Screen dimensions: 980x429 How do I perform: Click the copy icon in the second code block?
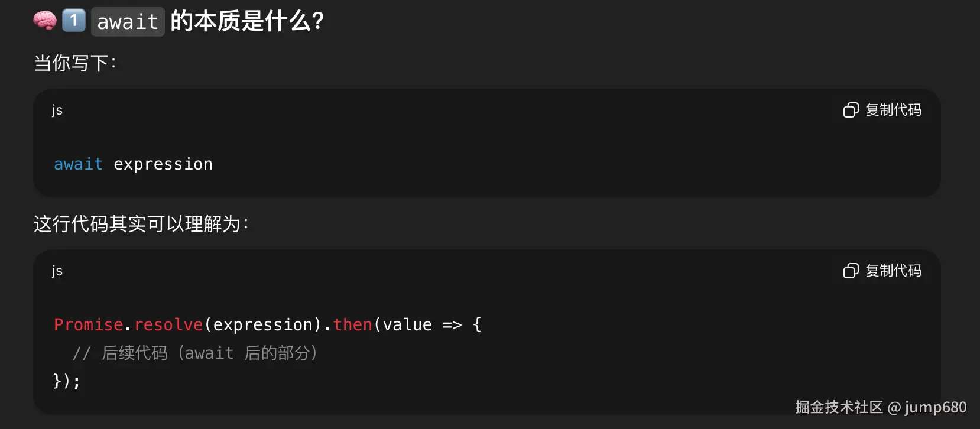(851, 271)
